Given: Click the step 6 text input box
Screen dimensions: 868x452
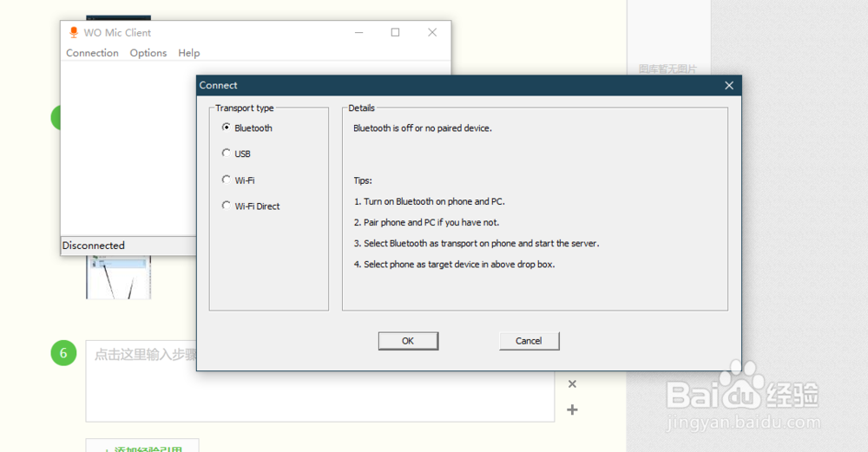Looking at the screenshot, I should click(x=320, y=381).
